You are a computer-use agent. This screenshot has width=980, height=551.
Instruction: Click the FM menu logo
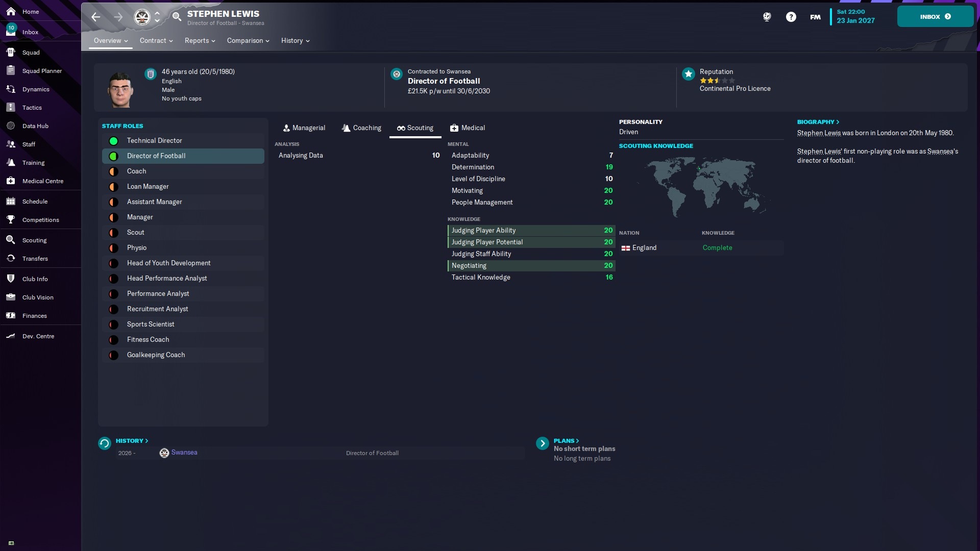815,17
